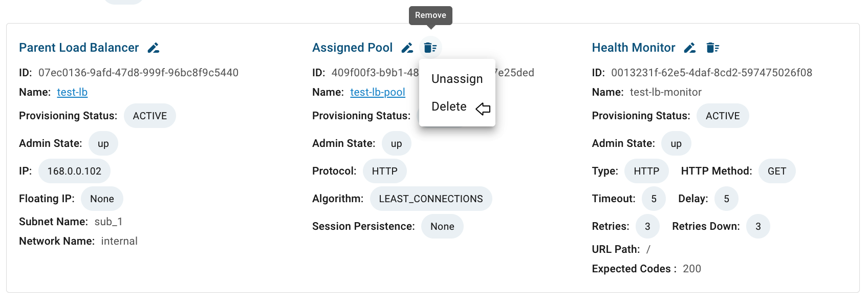Click the Health Monitor ACTIVE status chip
The height and width of the screenshot is (302, 868).
tap(723, 116)
